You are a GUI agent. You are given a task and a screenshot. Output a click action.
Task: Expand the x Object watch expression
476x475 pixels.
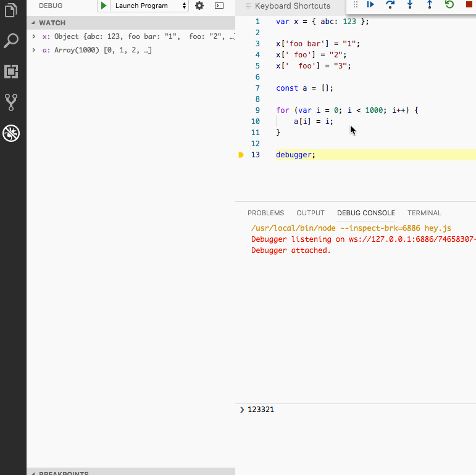tap(34, 36)
